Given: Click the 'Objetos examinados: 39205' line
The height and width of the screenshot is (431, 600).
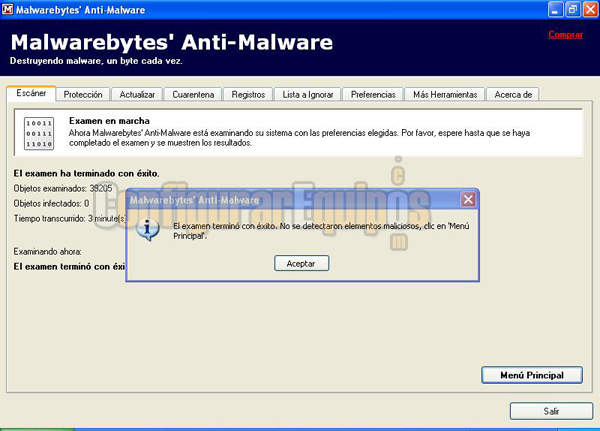Looking at the screenshot, I should click(x=63, y=188).
